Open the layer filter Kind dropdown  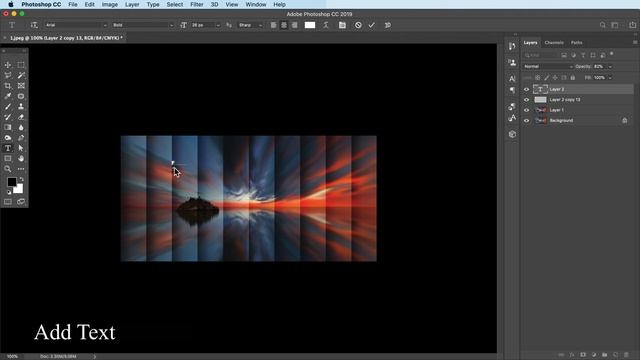[x=541, y=55]
